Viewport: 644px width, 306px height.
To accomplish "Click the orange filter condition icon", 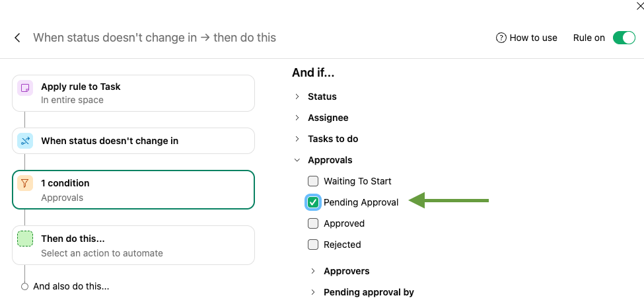I will coord(24,184).
